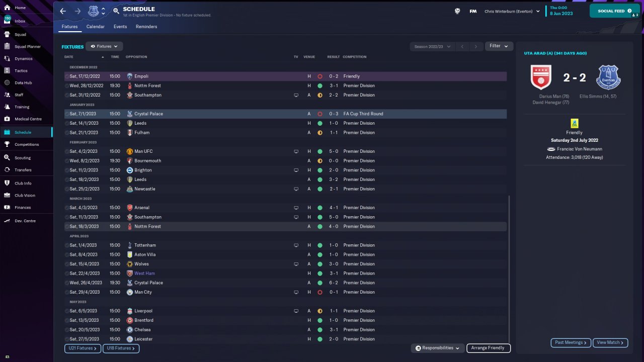This screenshot has width=644, height=362.
Task: Open the Social Feed button
Action: pyautogui.click(x=614, y=11)
